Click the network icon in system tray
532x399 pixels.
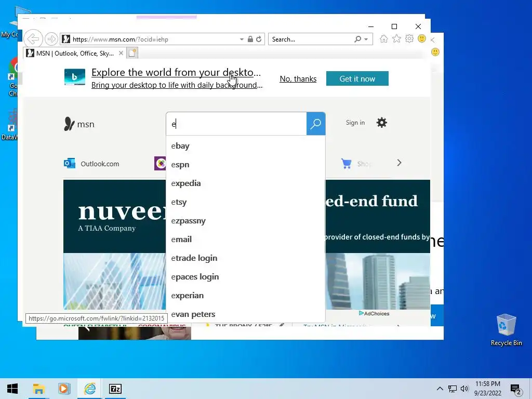(x=453, y=389)
